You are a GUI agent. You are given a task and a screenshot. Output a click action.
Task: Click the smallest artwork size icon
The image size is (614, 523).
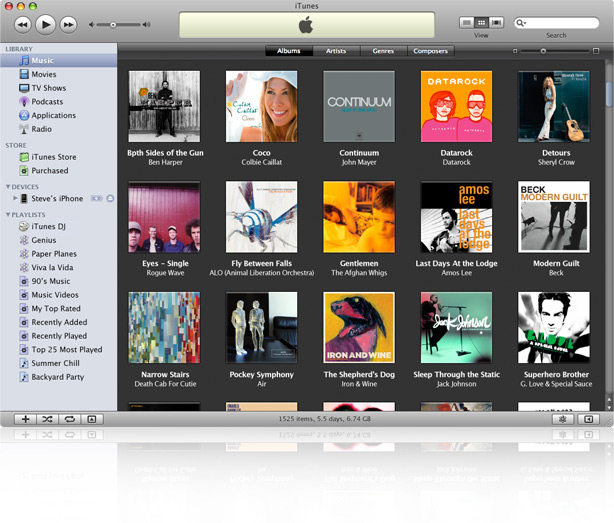515,51
